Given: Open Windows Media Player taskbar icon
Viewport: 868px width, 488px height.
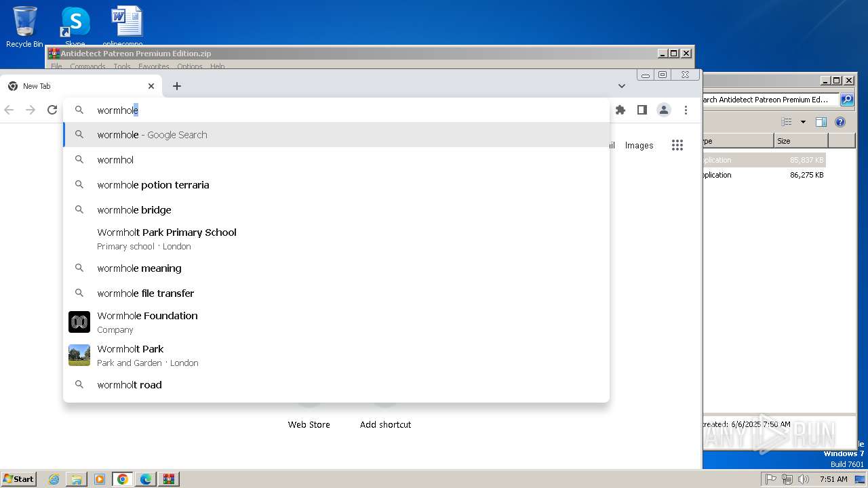Looking at the screenshot, I should 100,479.
